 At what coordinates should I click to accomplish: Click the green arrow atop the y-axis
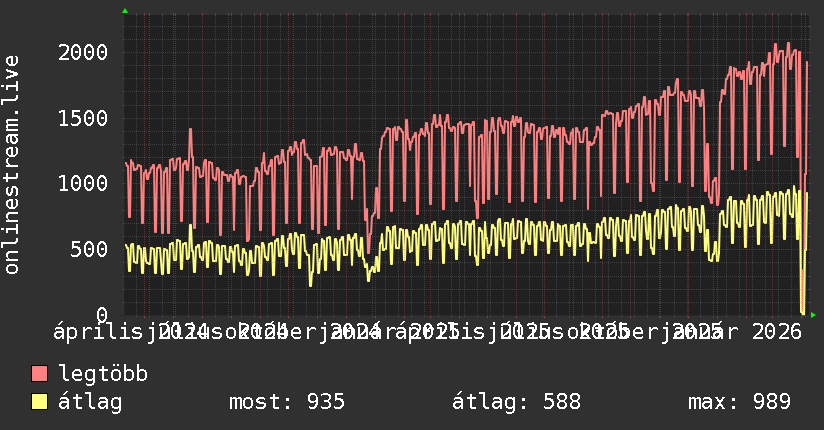(x=125, y=11)
